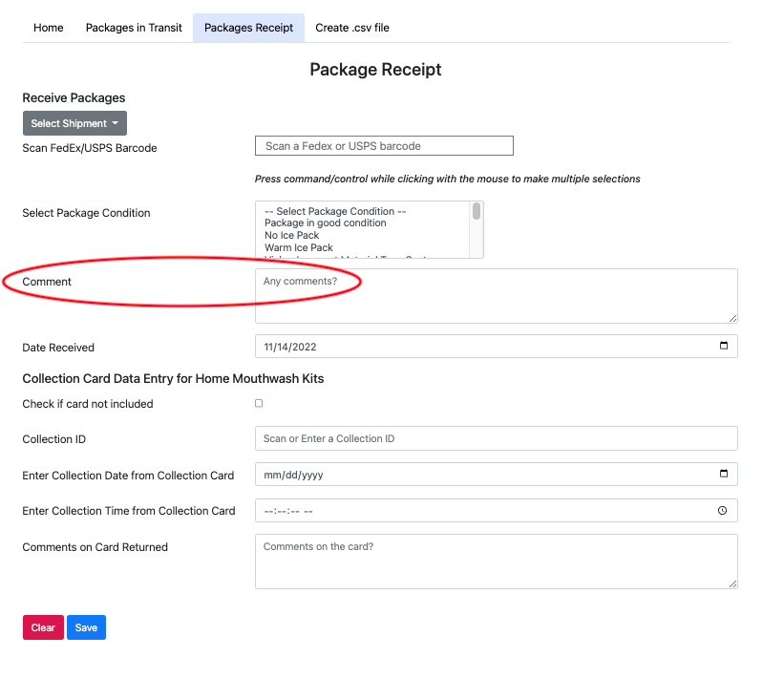Focus the 'Any comments?' text area
The image size is (784, 678).
[x=496, y=296]
